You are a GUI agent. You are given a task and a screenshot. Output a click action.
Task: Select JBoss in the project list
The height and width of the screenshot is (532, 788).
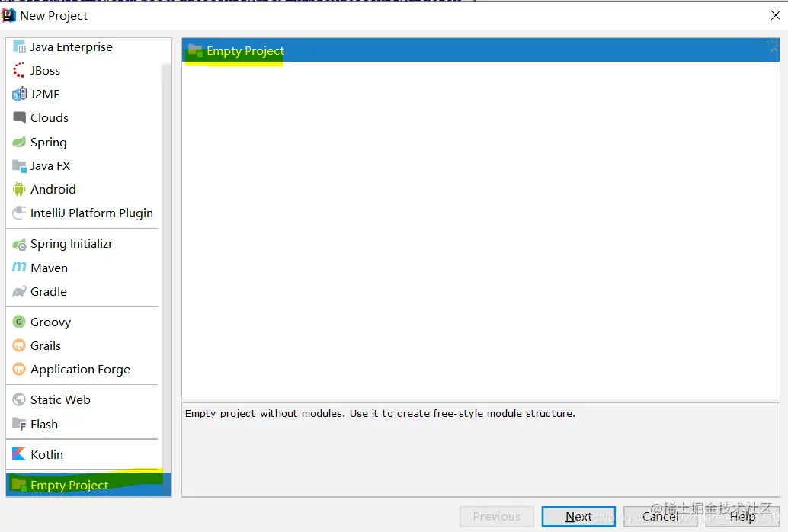click(84, 70)
